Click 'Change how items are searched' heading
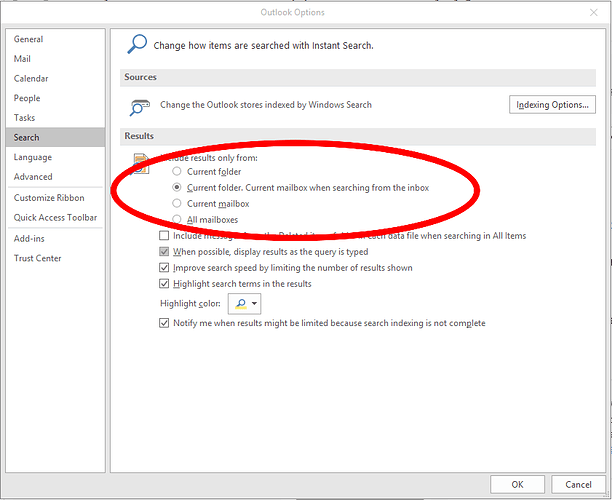Viewport: 612px width, 500px height. pos(263,46)
